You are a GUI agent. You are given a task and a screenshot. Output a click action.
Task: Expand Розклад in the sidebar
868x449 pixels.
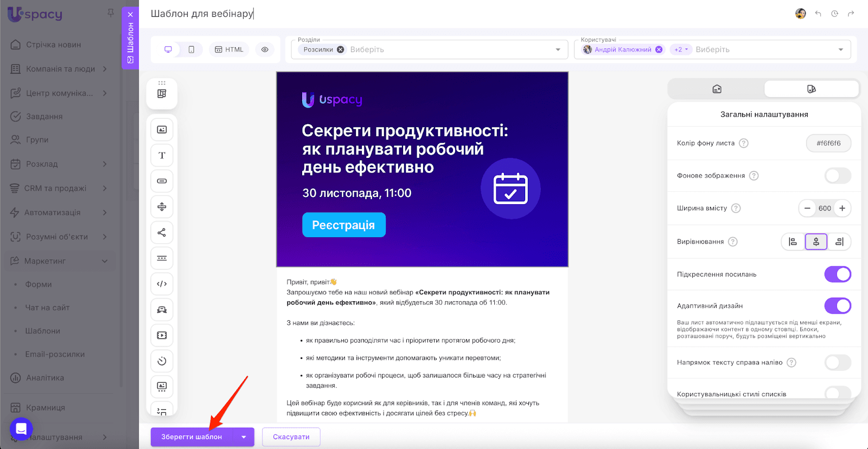click(x=105, y=164)
